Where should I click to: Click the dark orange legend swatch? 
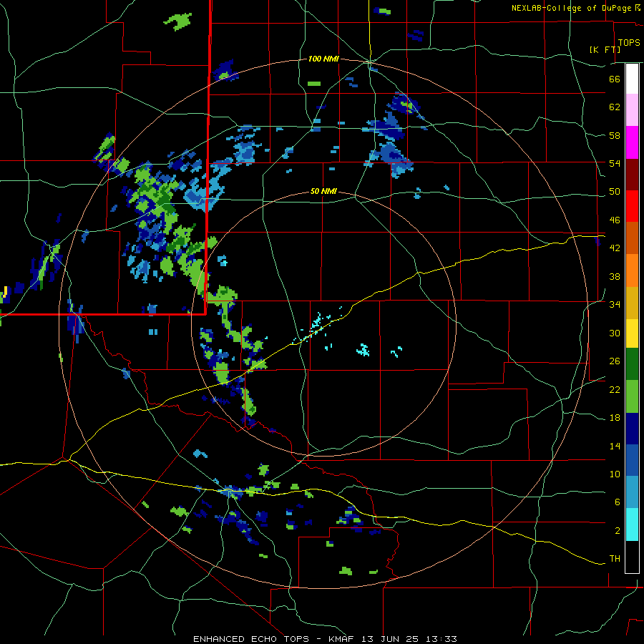coord(632,238)
